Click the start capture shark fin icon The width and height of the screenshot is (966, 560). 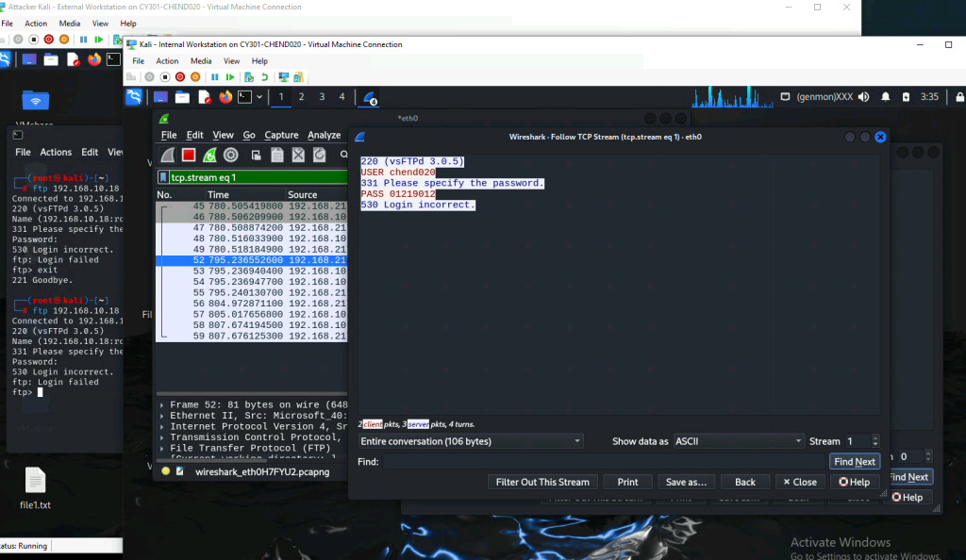point(168,156)
